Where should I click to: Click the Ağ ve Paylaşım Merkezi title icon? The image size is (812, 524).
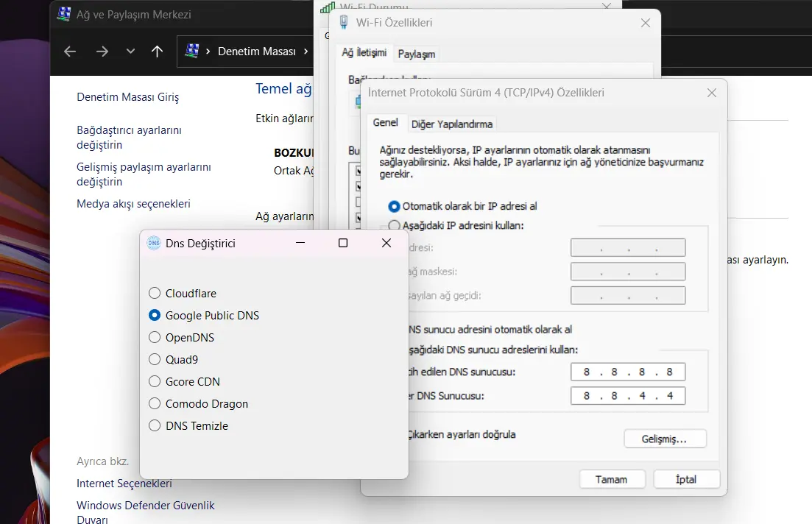[x=64, y=14]
